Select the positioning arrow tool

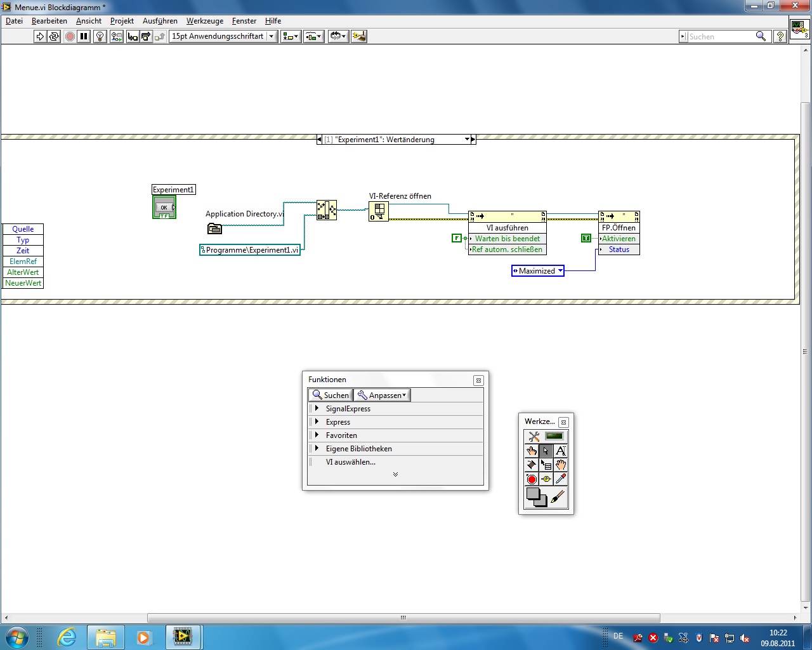coord(546,451)
